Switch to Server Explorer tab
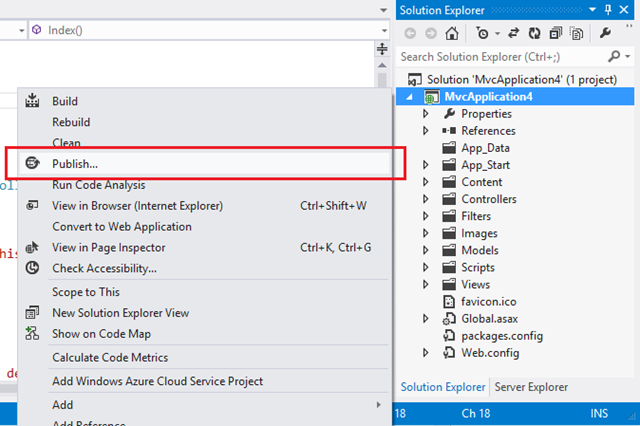The height and width of the screenshot is (426, 640). (531, 387)
